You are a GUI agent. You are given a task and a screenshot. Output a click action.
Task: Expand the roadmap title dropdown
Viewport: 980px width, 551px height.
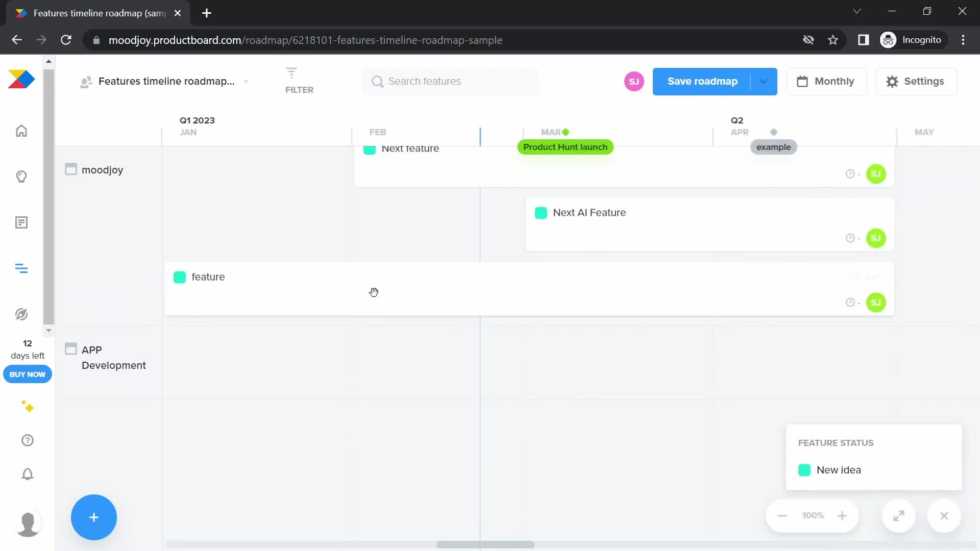click(x=246, y=82)
